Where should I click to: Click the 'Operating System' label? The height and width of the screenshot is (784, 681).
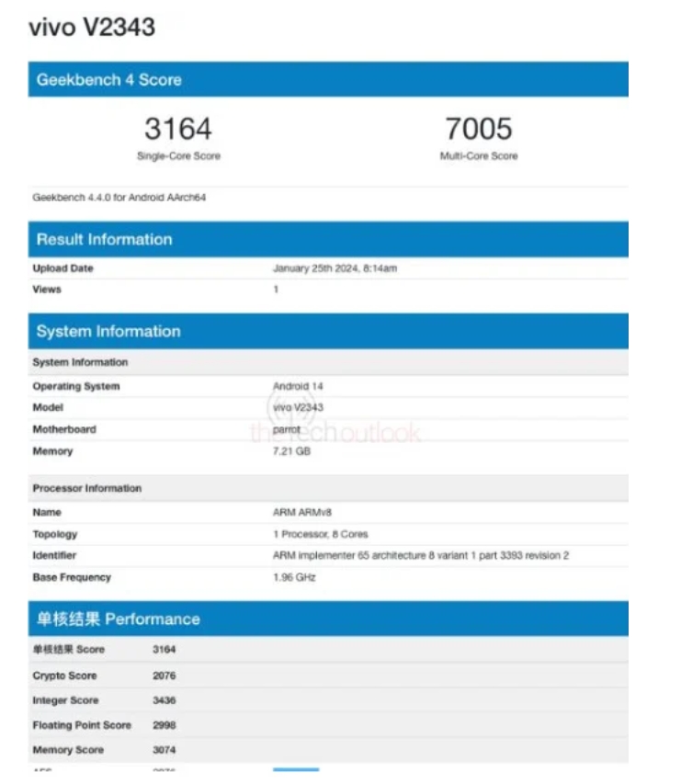click(76, 387)
